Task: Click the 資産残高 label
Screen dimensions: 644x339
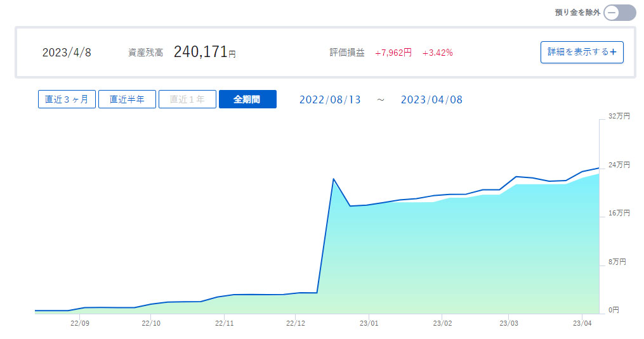Action: (145, 53)
